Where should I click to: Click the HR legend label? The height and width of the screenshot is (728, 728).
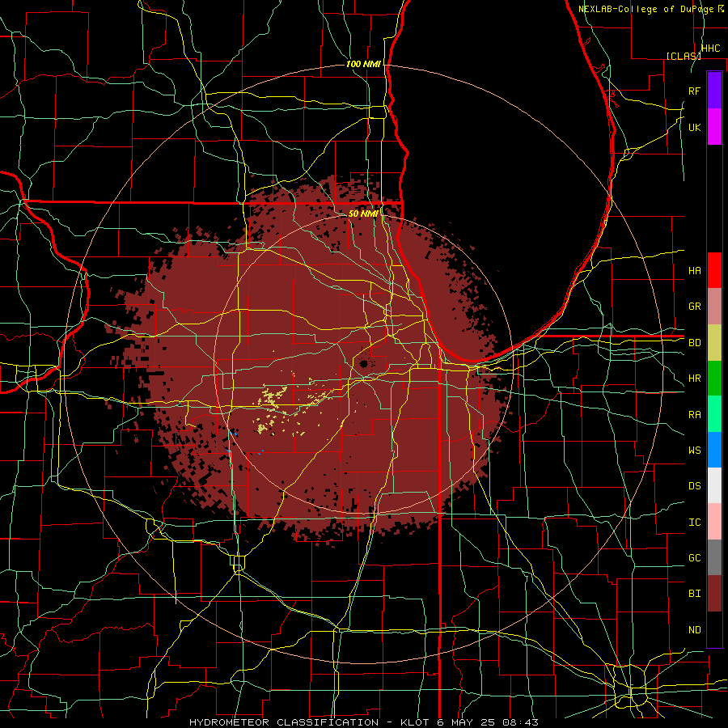coord(694,379)
